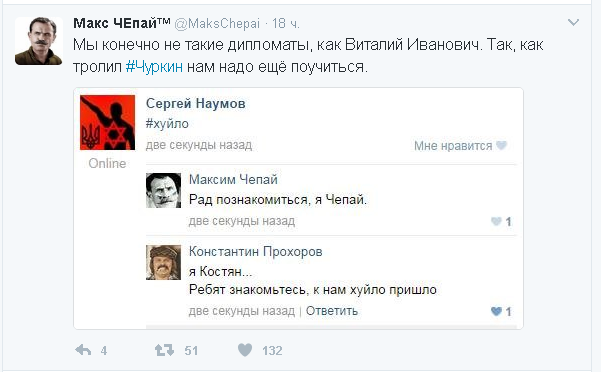Click Ответить under Константин's comment
Image resolution: width=601 pixels, height=372 pixels.
pyautogui.click(x=332, y=311)
